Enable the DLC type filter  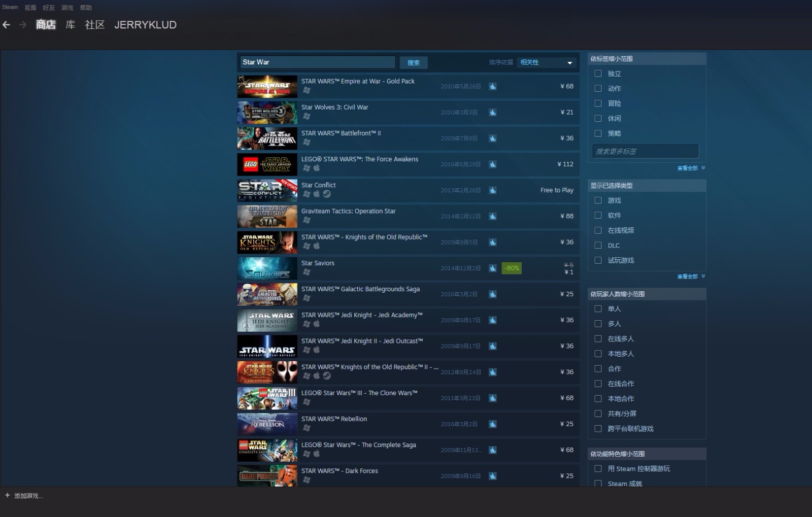(x=598, y=246)
